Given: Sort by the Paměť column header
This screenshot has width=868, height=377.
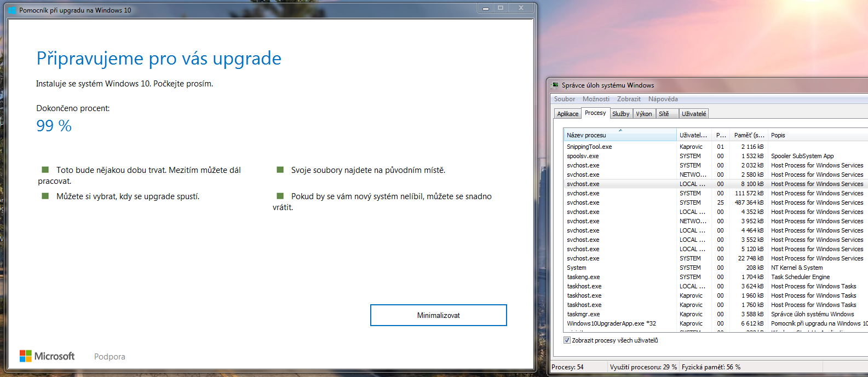Looking at the screenshot, I should (749, 135).
